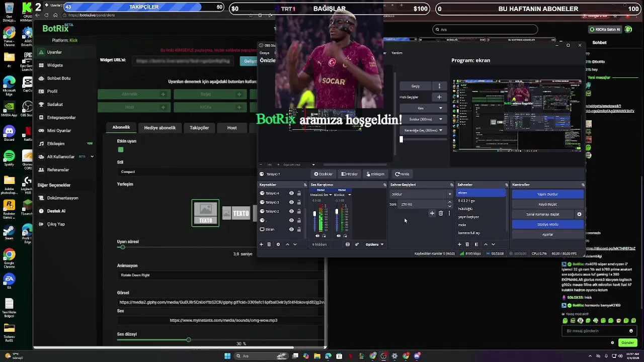Viewport: 644px width, 362px height.
Task: Open Sohbet Botu in BotRix sidebar
Action: point(58,78)
